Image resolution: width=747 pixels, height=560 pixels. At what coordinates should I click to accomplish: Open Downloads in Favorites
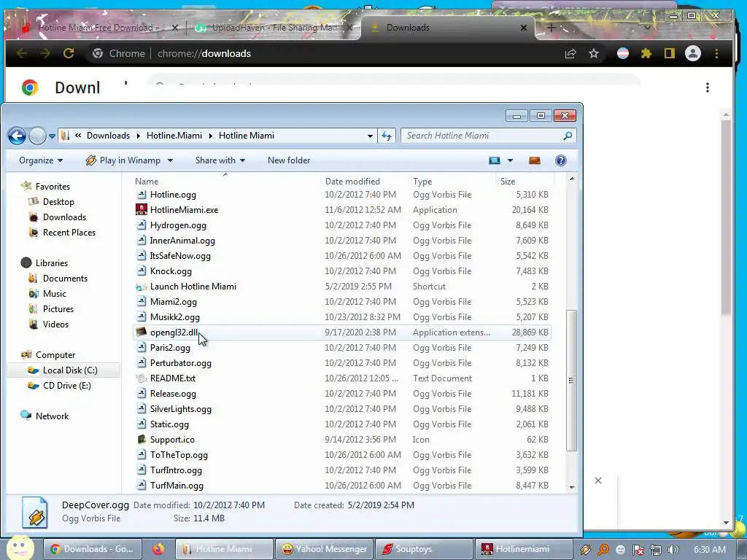[64, 217]
